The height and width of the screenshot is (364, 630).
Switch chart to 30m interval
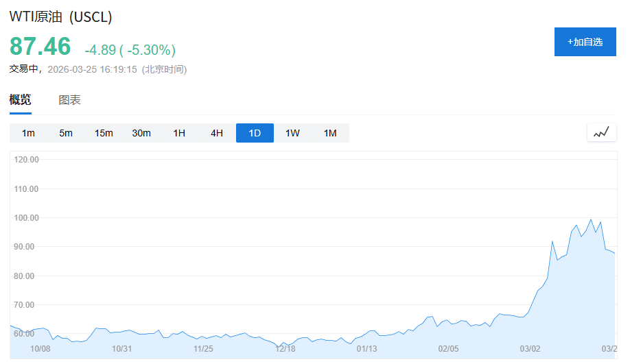[141, 133]
